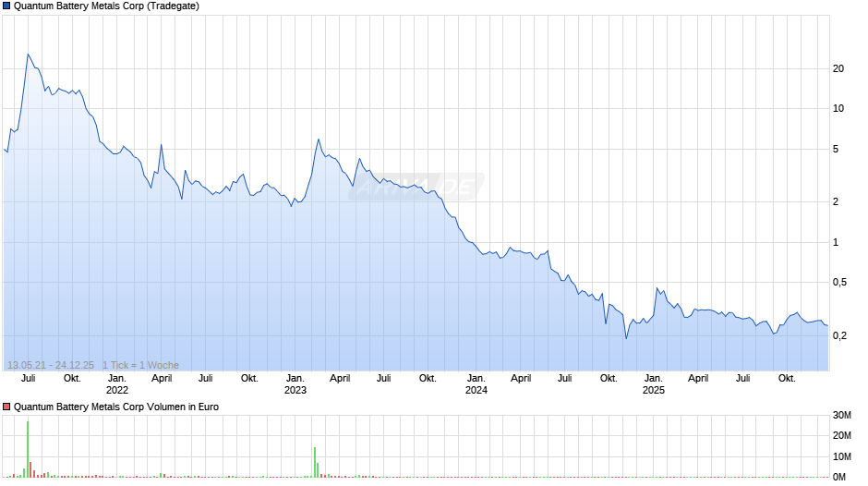This screenshot has height=486, width=868.
Task: Click the price axis label '2'
Action: (836, 201)
